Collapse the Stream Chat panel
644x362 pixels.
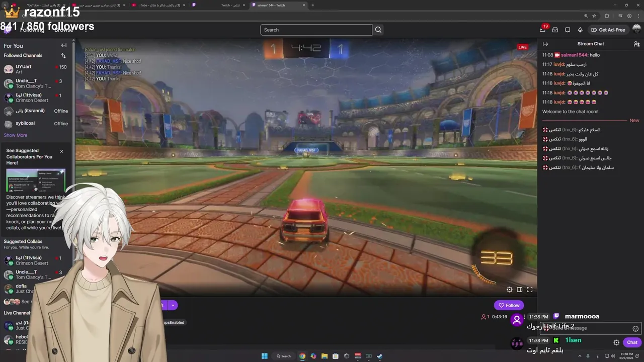pos(545,44)
